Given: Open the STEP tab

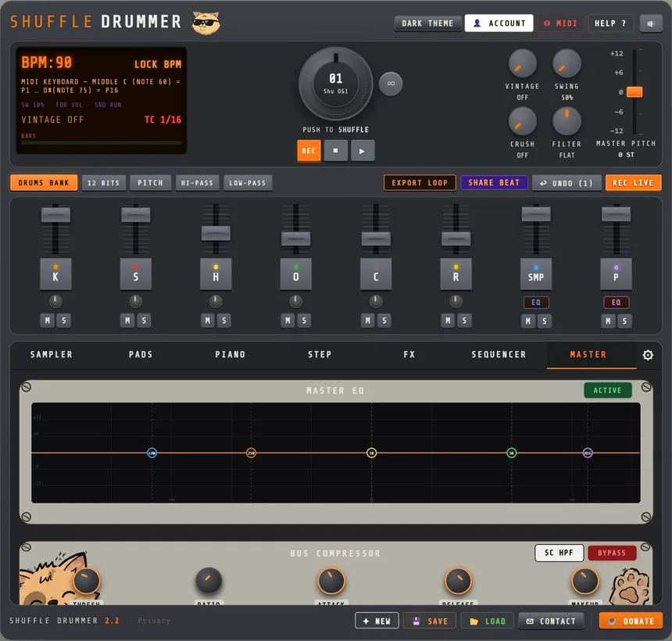Looking at the screenshot, I should (x=320, y=355).
